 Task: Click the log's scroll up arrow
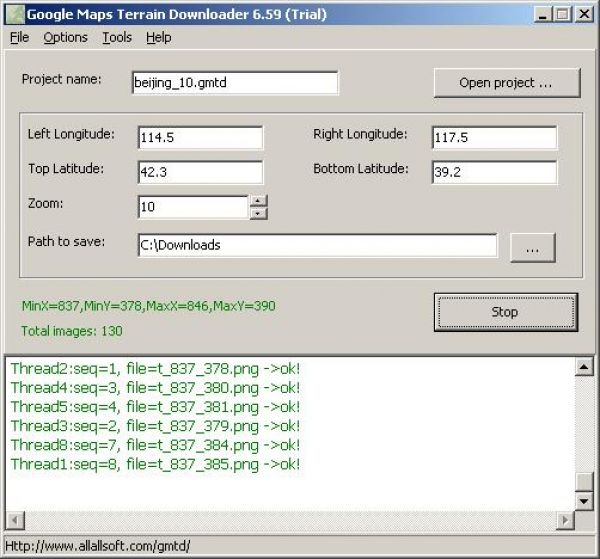pyautogui.click(x=584, y=367)
